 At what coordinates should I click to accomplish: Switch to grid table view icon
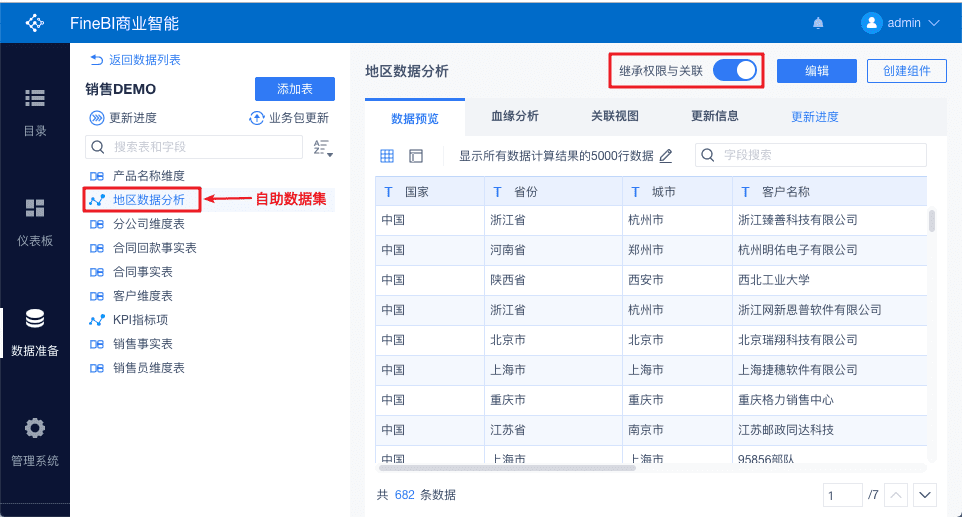click(387, 156)
